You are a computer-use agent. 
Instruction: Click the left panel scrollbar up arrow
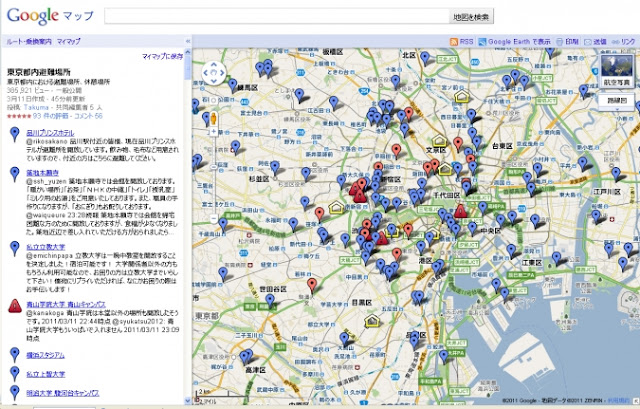188,52
